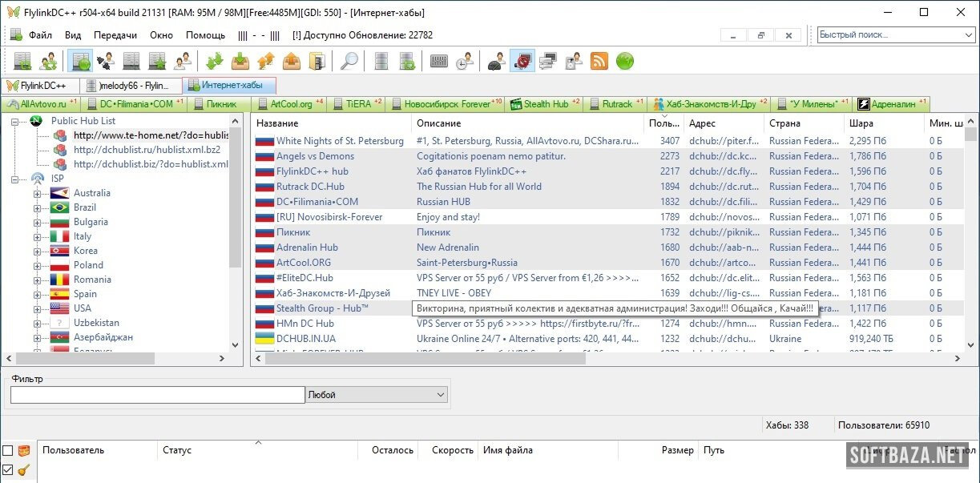980x483 pixels.
Task: Click the up-down orange arrows transfer icon
Action: (x=266, y=61)
